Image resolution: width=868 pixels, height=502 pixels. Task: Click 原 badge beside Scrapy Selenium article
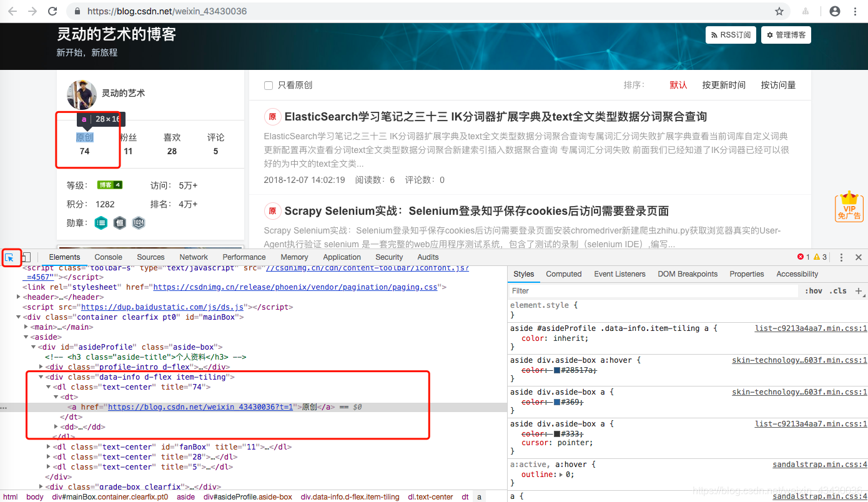[272, 211]
